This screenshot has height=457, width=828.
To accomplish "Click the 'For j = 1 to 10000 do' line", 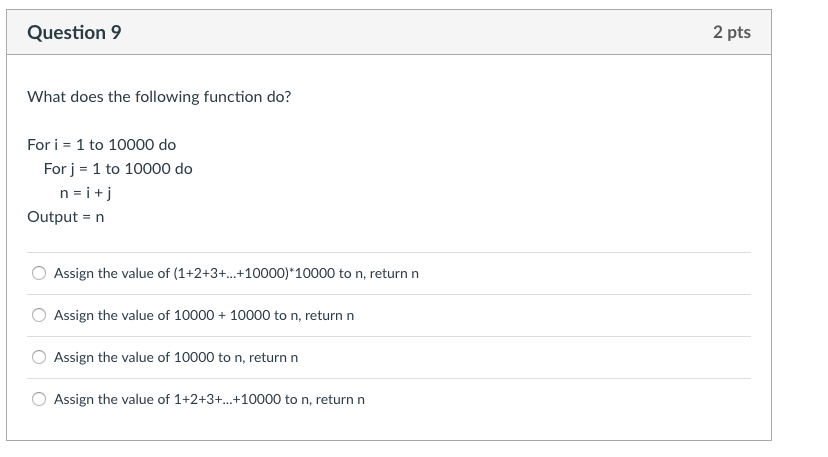I will pyautogui.click(x=118, y=169).
